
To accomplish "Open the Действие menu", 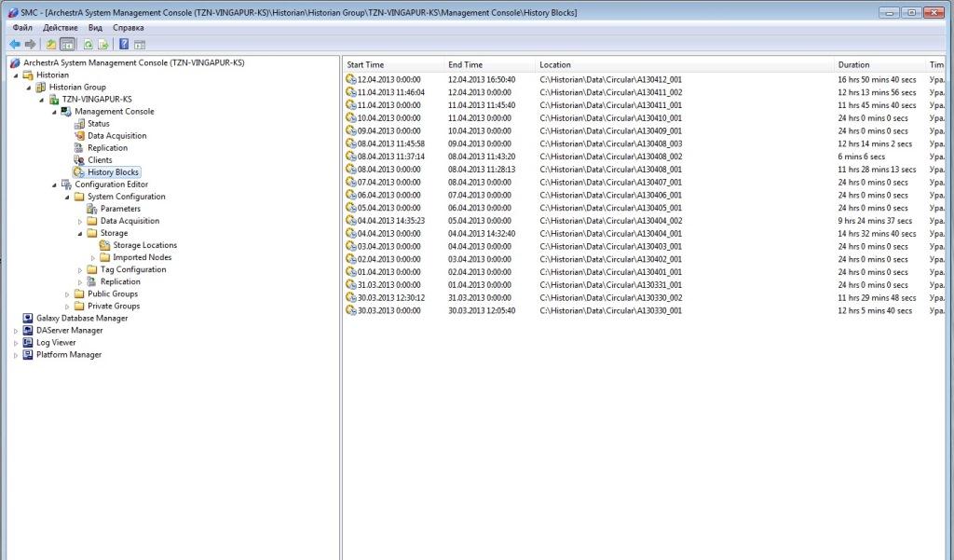I will tap(61, 28).
